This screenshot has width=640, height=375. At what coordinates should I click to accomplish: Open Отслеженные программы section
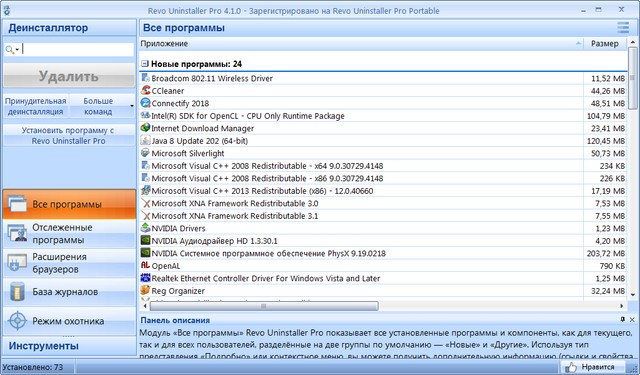point(69,233)
